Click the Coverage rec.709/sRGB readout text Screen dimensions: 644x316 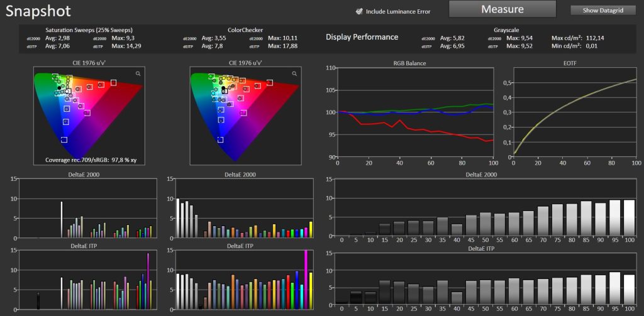point(92,161)
